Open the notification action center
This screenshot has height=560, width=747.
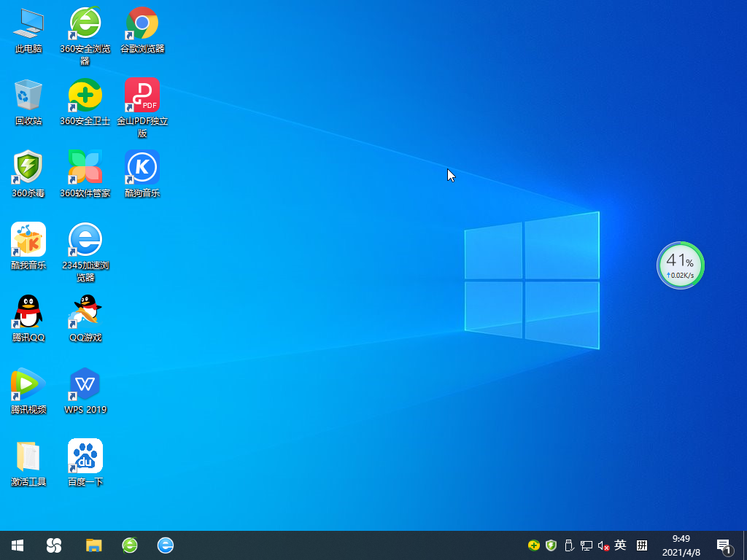tap(724, 545)
